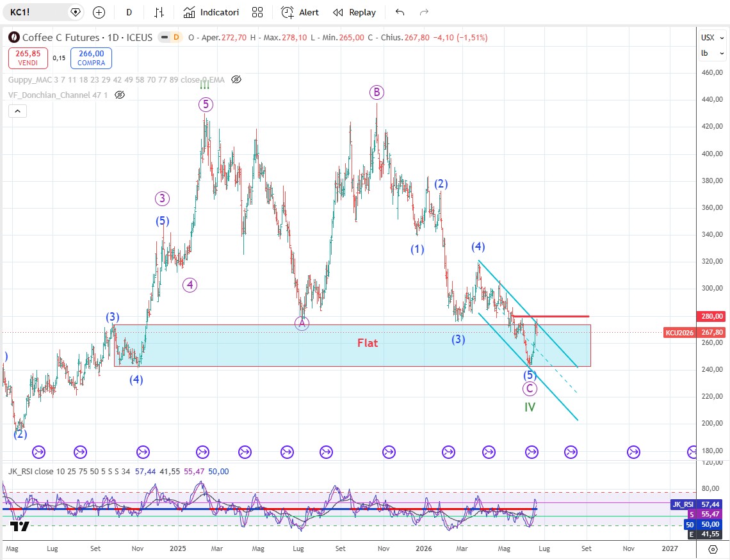Show the hidden Guppy_MAC indicator via eye icon
Screen dimensions: 730x560
coord(236,79)
